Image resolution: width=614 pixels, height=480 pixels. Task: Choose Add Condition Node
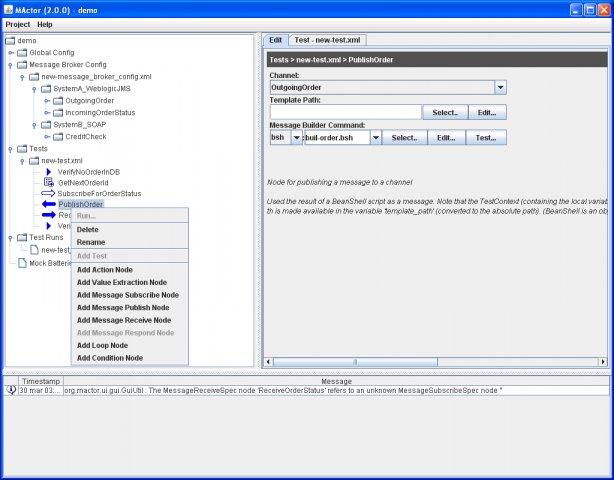pyautogui.click(x=130, y=358)
